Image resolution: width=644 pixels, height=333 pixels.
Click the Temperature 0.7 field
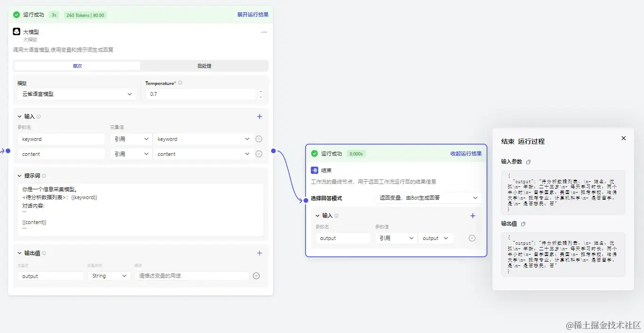coord(201,94)
